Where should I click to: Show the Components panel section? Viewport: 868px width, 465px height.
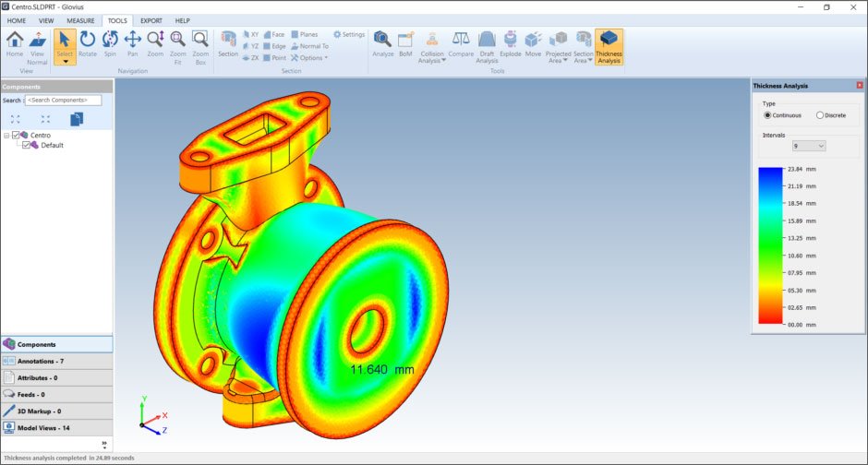[56, 344]
